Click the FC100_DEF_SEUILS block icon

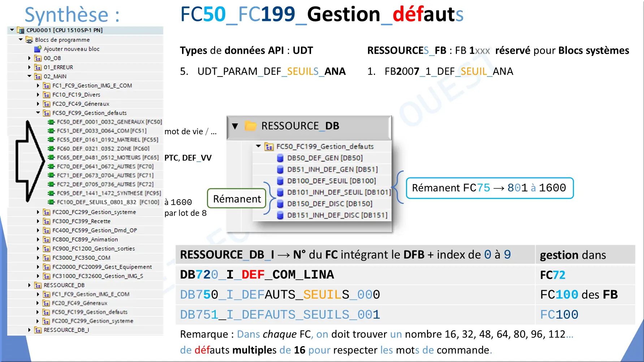(51, 202)
